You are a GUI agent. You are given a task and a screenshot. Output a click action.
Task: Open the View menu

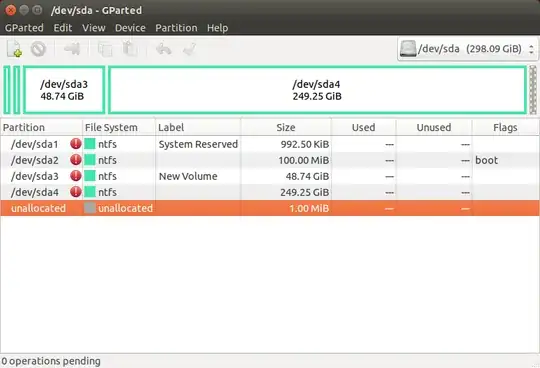coord(94,28)
